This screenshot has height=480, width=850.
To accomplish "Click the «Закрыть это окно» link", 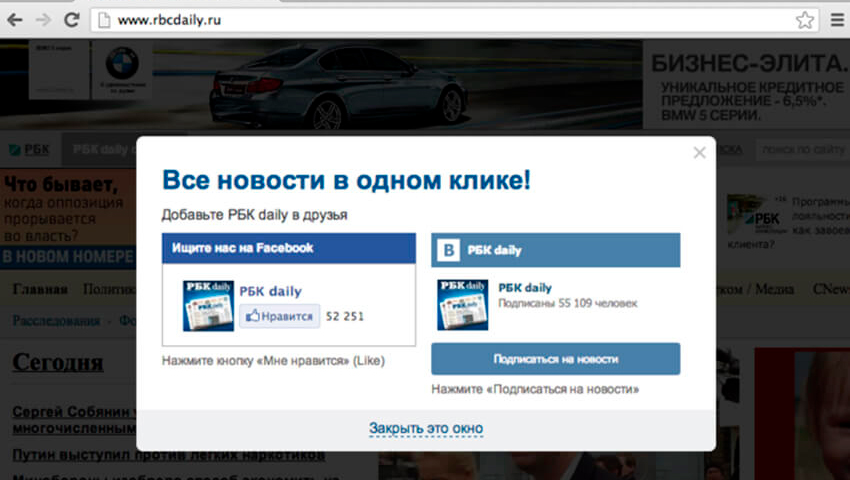I will [426, 428].
